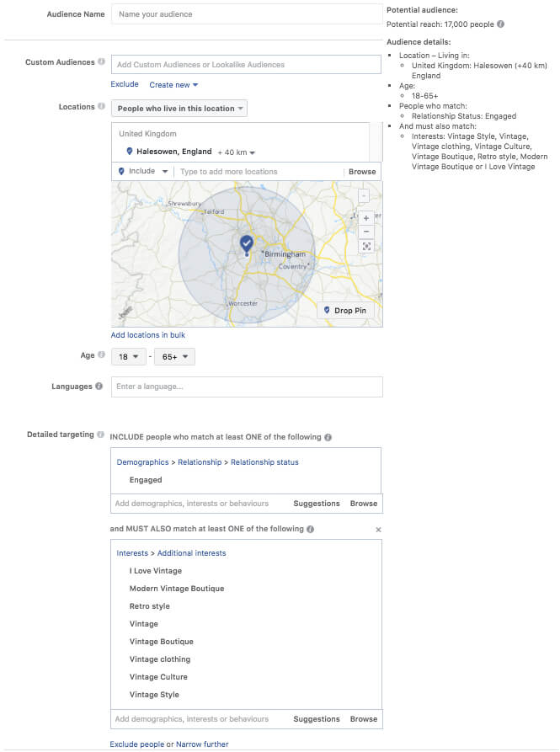Click the Languages info icon

[99, 386]
